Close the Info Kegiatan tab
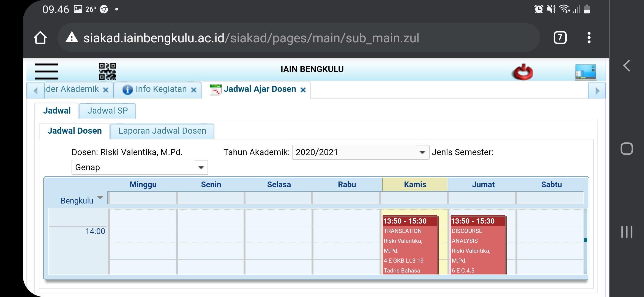This screenshot has height=297, width=644. click(194, 90)
